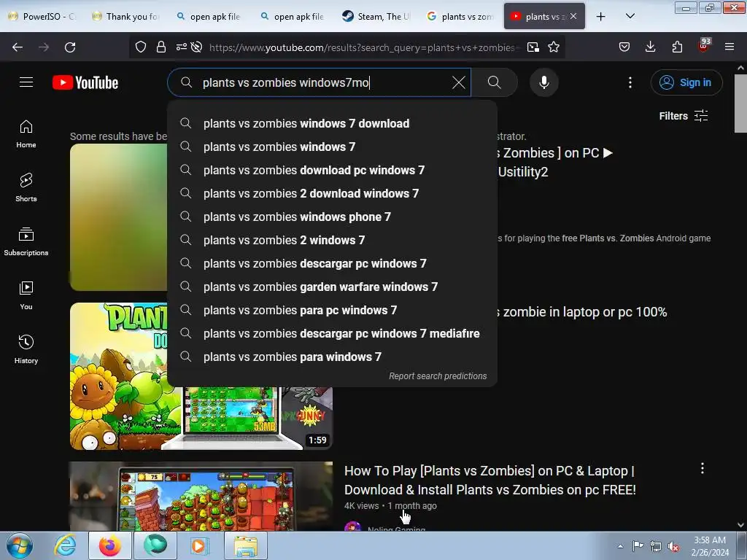The image size is (747, 560).
Task: Open the options menu for How To Play video
Action: [x=703, y=468]
